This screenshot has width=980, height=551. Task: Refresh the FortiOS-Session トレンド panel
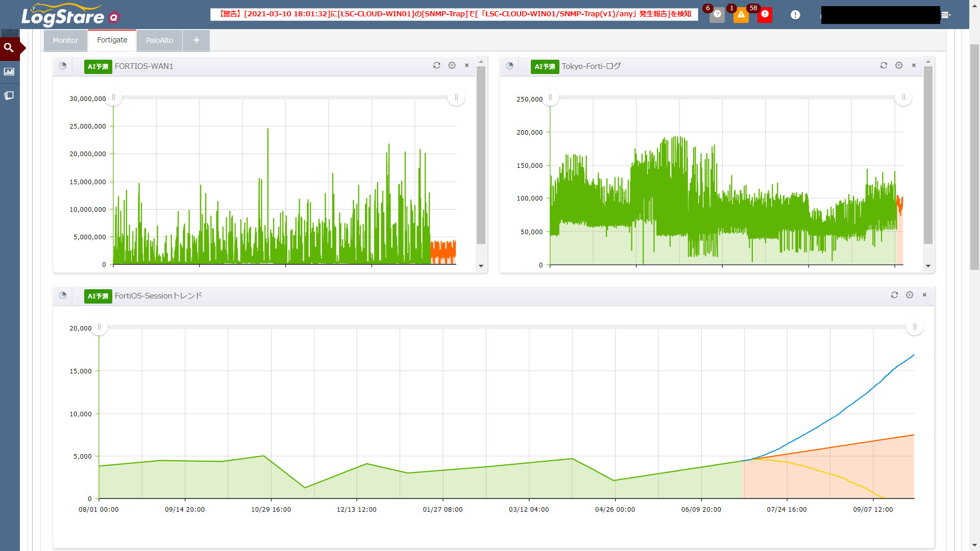(x=894, y=295)
